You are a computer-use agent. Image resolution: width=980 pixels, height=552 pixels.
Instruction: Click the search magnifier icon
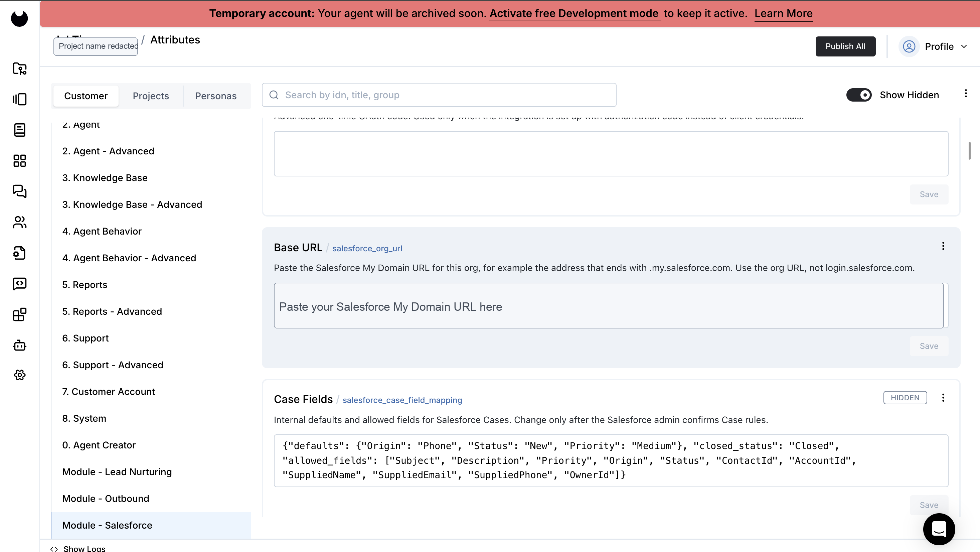point(274,95)
